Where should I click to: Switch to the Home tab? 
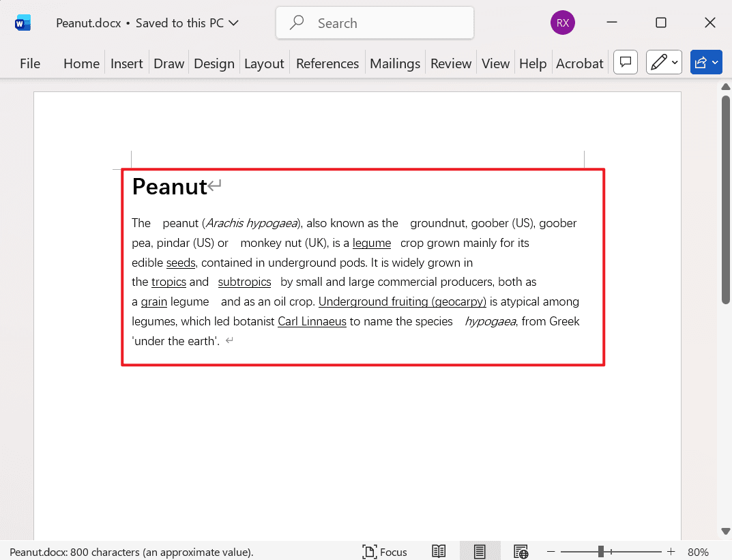coord(81,63)
